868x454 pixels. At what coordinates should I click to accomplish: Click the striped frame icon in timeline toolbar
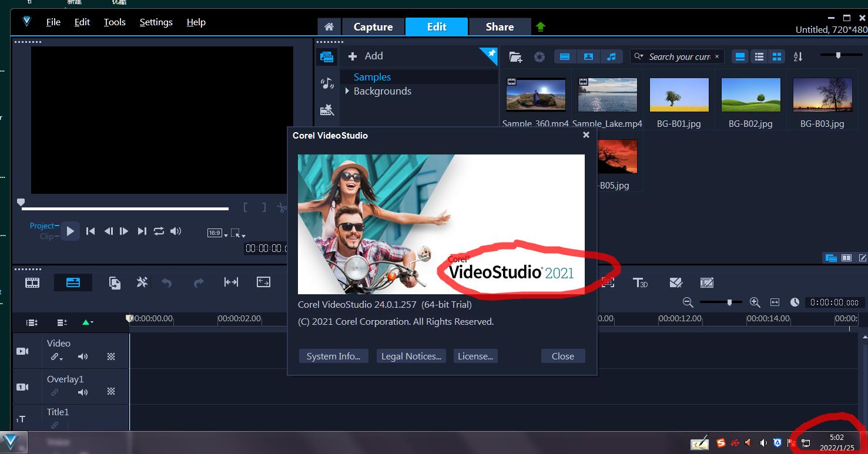pos(707,283)
